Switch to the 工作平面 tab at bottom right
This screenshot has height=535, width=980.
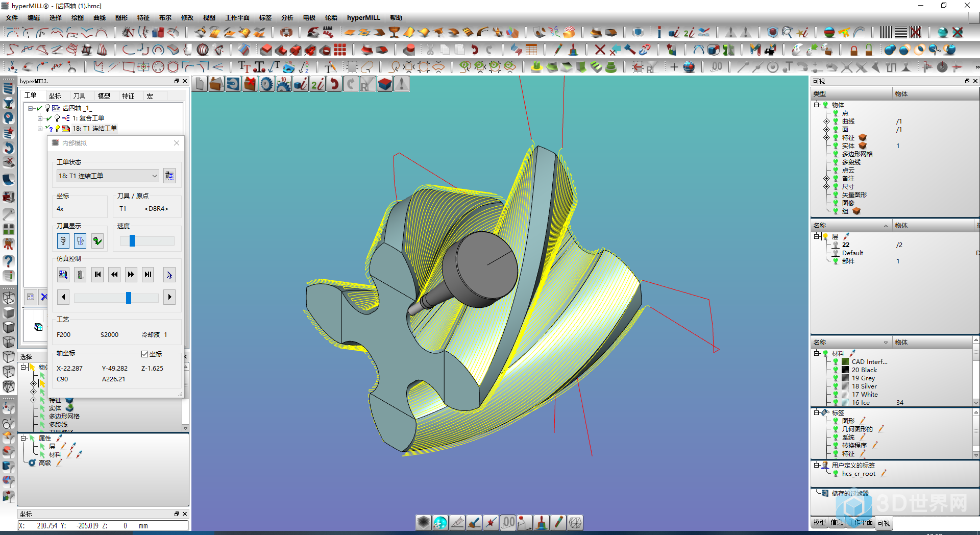tap(861, 523)
